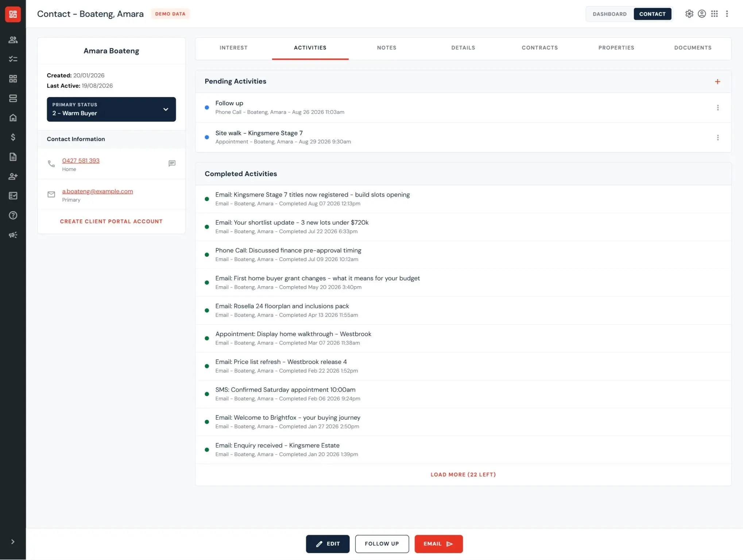Open the user account profile icon
This screenshot has height=560, width=743.
click(702, 14)
